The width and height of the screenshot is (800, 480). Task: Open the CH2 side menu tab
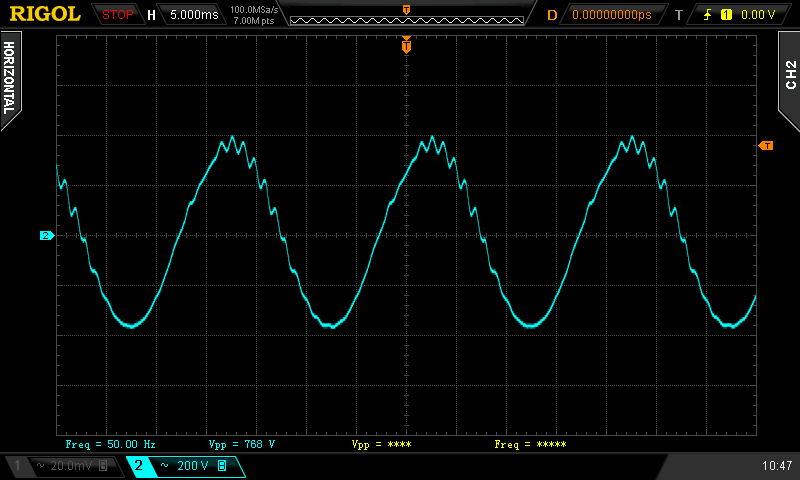click(x=789, y=73)
